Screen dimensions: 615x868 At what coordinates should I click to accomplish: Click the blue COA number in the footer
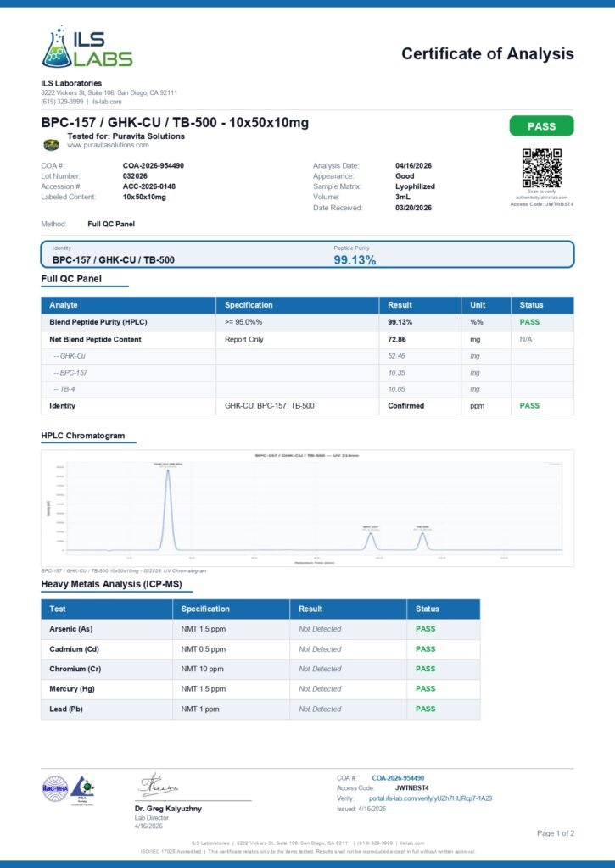point(398,778)
